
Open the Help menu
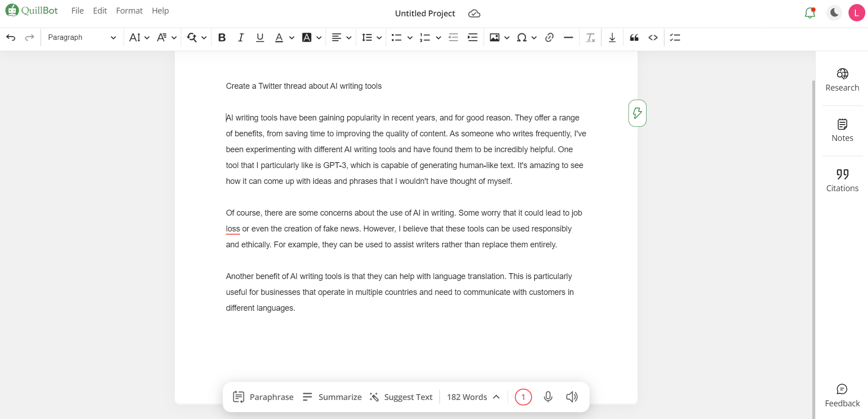click(x=160, y=10)
